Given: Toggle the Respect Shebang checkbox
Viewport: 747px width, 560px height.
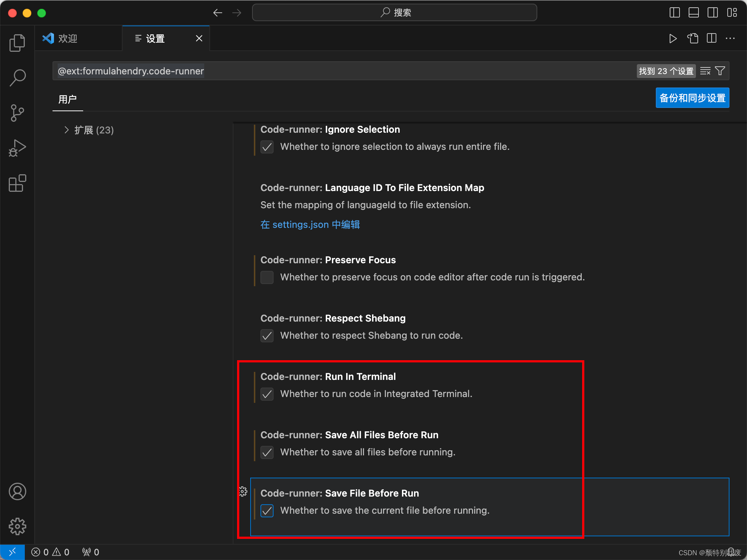Looking at the screenshot, I should (267, 335).
